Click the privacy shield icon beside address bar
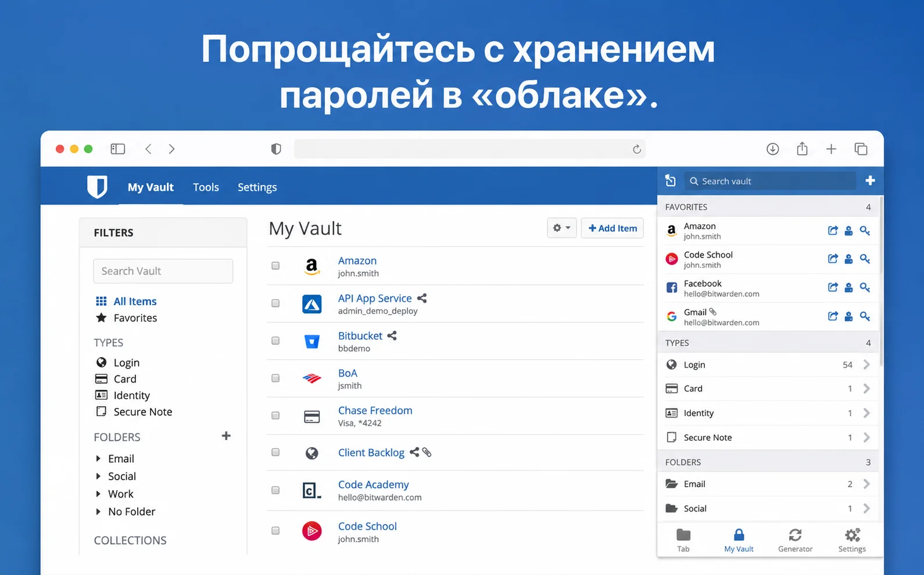The height and width of the screenshot is (575, 924). [x=276, y=149]
